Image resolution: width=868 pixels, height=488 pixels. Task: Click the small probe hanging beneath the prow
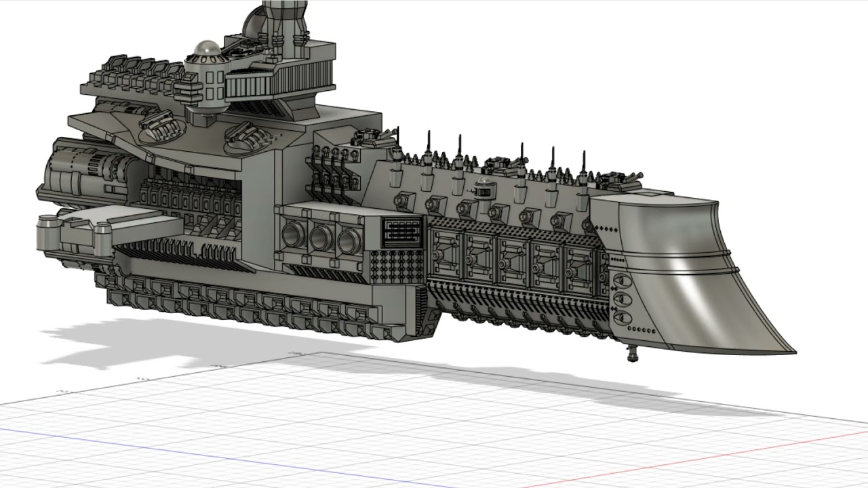click(633, 352)
